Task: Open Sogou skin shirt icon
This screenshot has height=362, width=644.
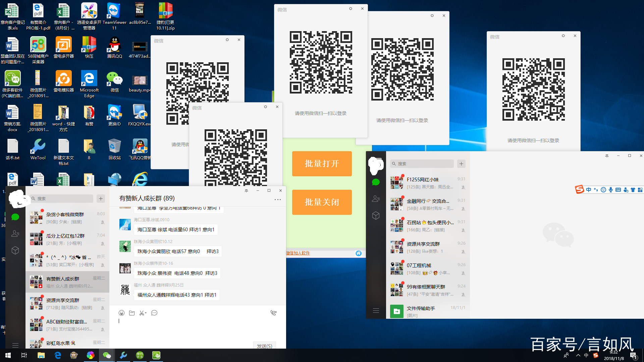Action: (x=633, y=190)
